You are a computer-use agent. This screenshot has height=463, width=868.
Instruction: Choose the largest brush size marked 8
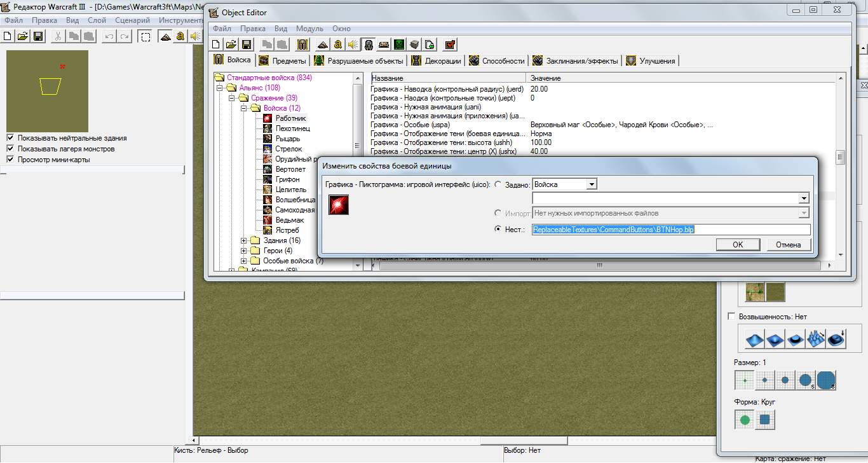click(x=826, y=380)
